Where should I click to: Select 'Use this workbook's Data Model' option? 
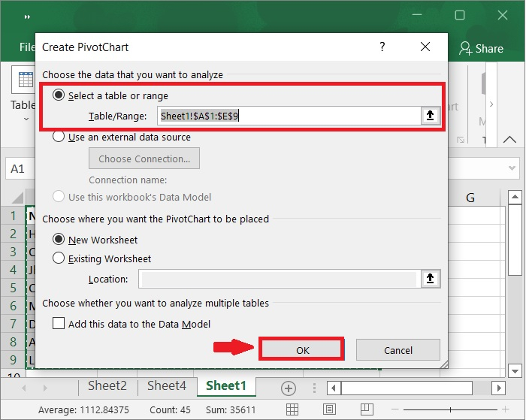tap(59, 197)
